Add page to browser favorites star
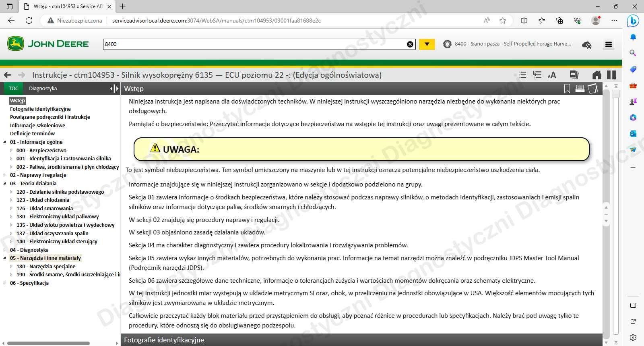644x346 pixels. click(503, 21)
